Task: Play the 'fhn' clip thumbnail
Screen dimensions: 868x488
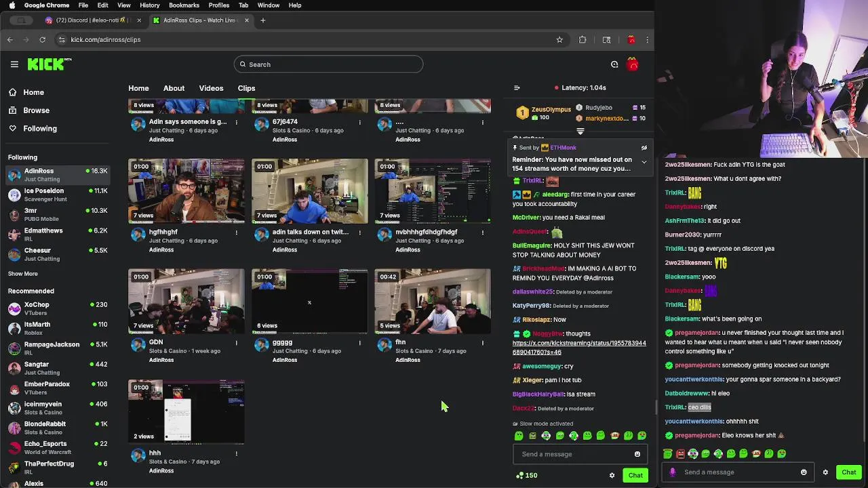Action: [x=433, y=302]
